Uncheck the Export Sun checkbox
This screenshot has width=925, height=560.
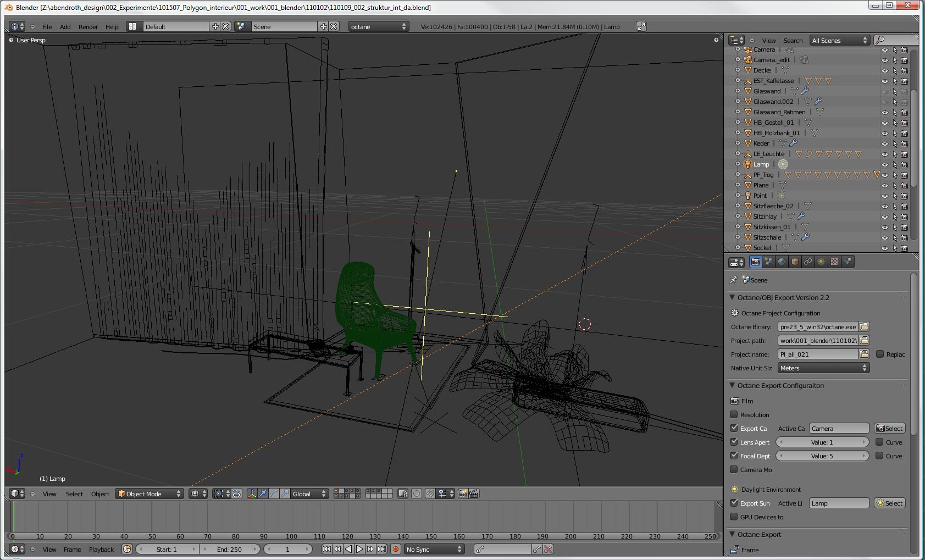click(734, 503)
